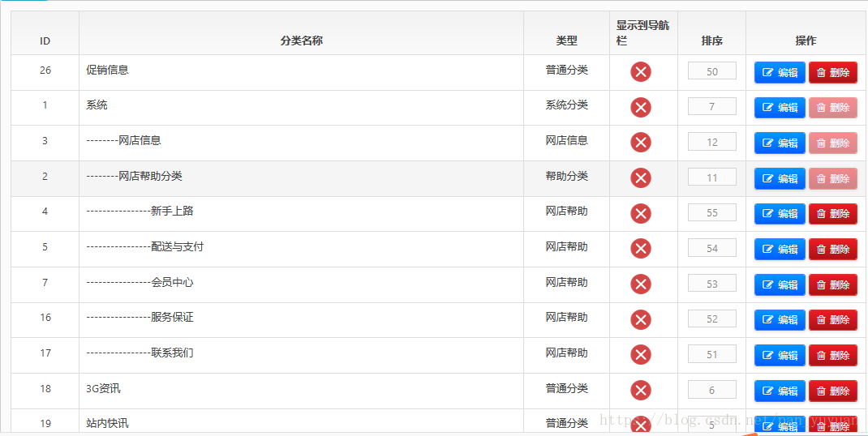Delete the 联系我们 category
The image size is (868, 436).
833,356
